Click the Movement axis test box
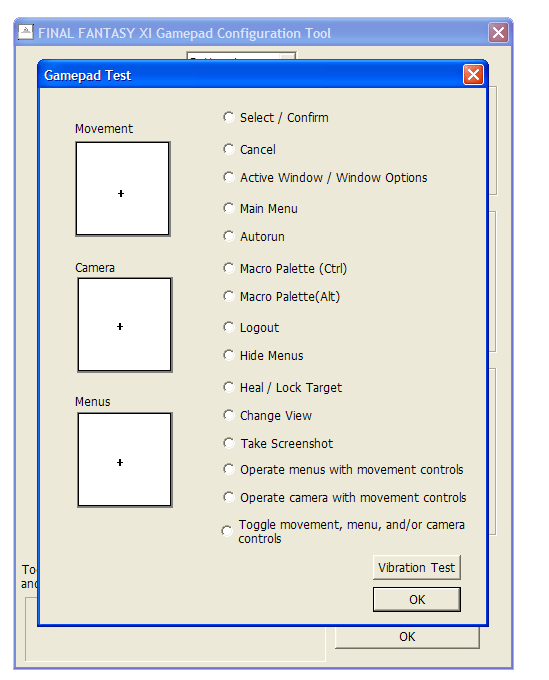Image resolution: width=549 pixels, height=680 pixels. tap(123, 189)
